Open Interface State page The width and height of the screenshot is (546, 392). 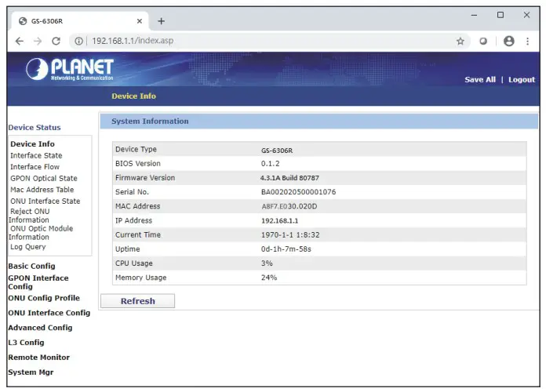(x=36, y=155)
